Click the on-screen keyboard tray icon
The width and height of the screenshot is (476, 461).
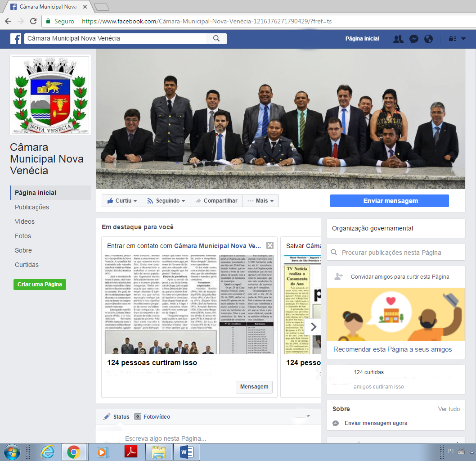click(x=461, y=452)
